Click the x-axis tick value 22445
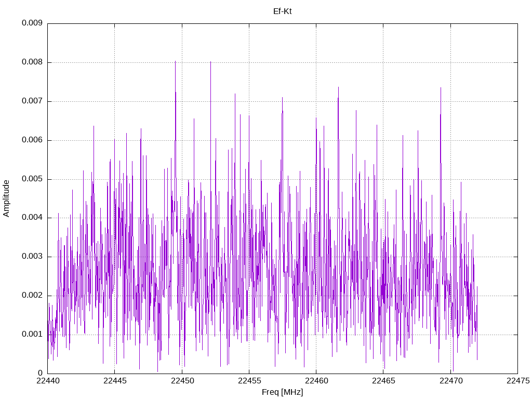532x399 pixels. (115, 381)
